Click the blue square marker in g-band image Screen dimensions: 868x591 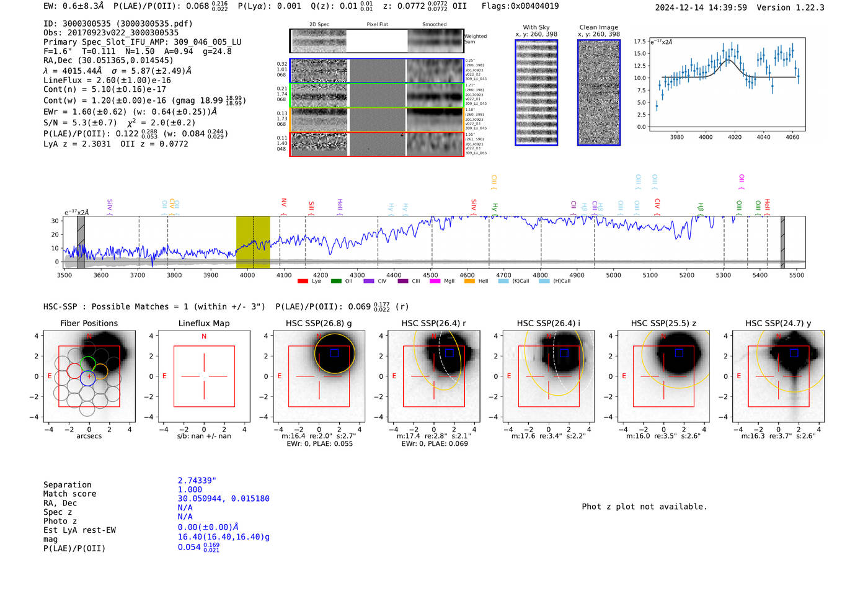[x=335, y=353]
